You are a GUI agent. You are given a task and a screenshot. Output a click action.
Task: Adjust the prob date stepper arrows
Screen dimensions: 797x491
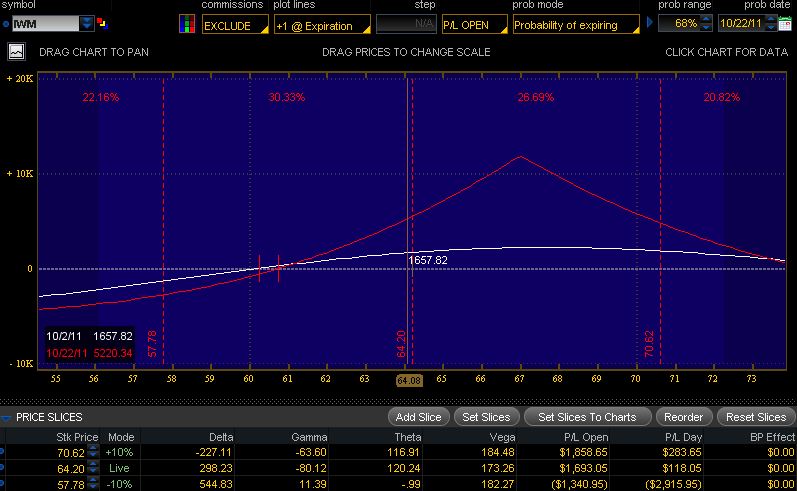pos(771,23)
